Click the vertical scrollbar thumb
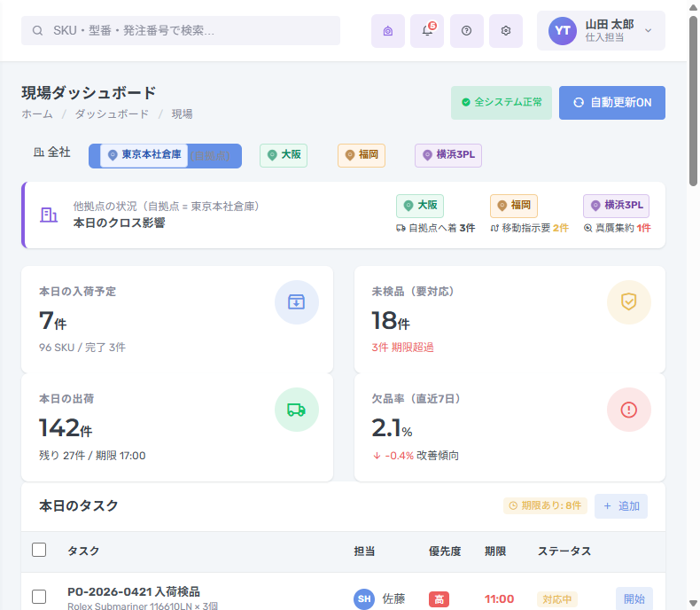 [x=693, y=101]
